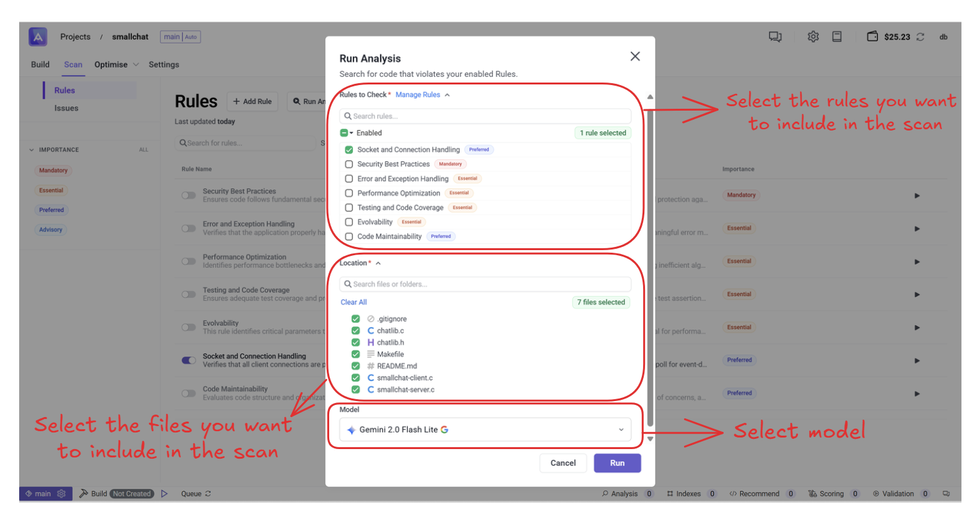Screen dimensions: 980x522
Task: Switch to the Build tab
Action: [40, 65]
